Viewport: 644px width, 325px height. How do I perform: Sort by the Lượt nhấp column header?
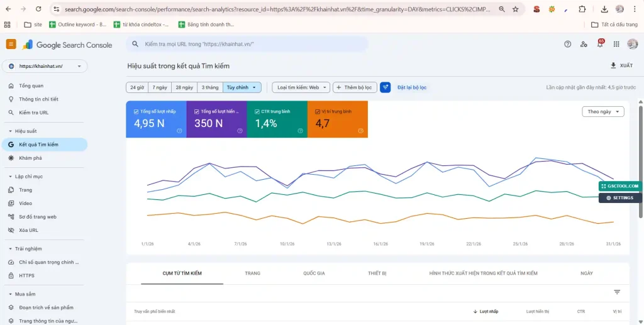[x=486, y=311]
